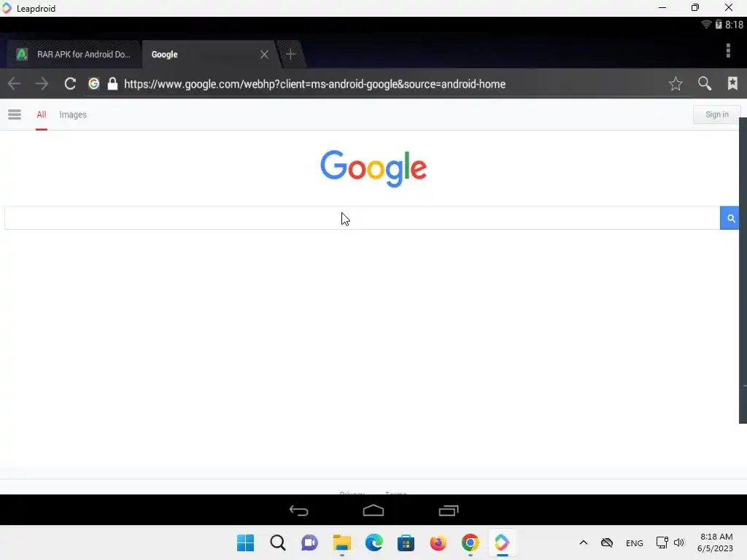Click the URL address bar text
The height and width of the screenshot is (560, 747).
314,85
